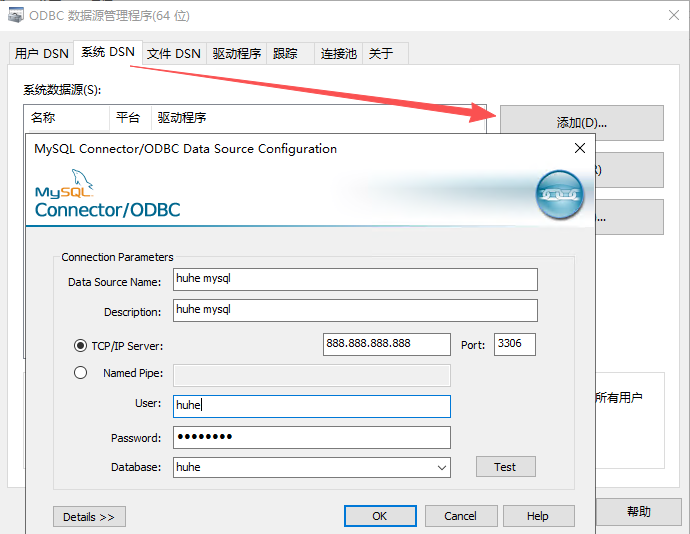
Task: Click the Port number field
Action: tap(514, 344)
